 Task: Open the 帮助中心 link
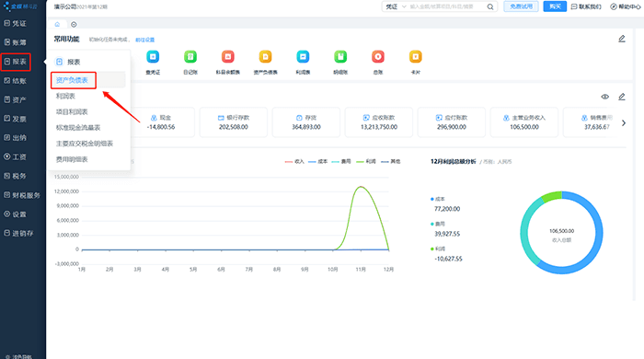click(x=626, y=6)
